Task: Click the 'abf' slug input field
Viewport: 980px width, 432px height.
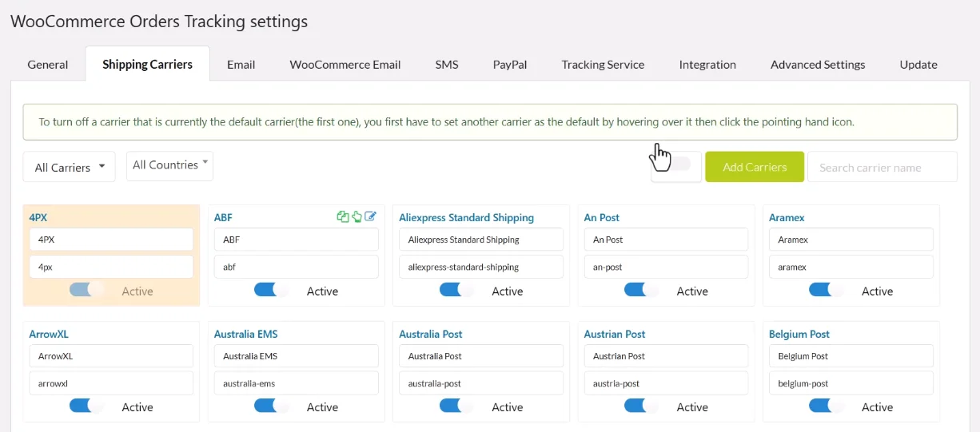Action: (297, 267)
